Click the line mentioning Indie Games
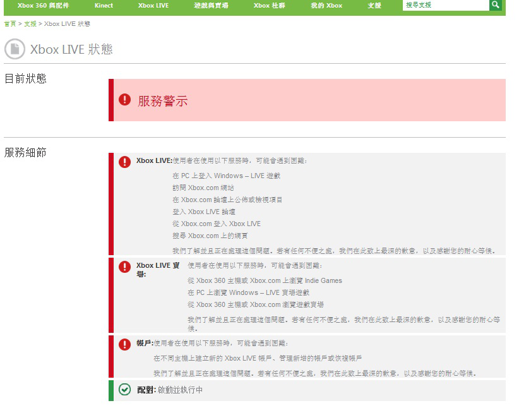The image size is (519, 420). (x=265, y=280)
